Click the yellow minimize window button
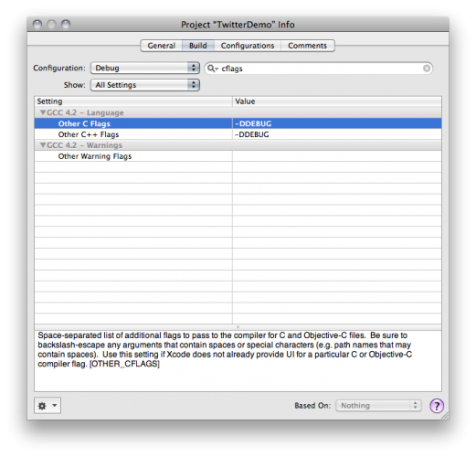Viewport: 476px width, 457px height. [x=51, y=24]
